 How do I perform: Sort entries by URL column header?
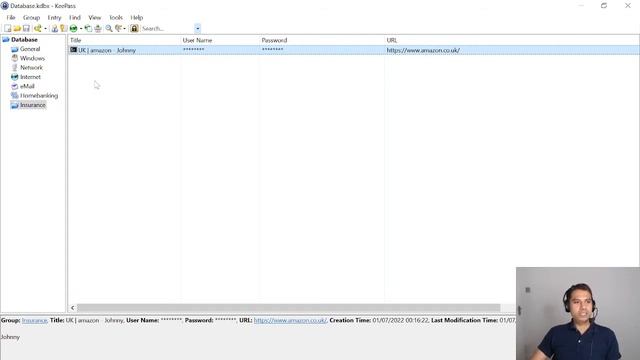point(512,40)
